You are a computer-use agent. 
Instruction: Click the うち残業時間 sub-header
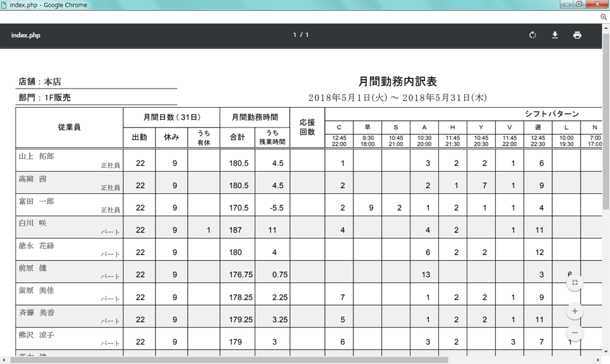tap(272, 138)
